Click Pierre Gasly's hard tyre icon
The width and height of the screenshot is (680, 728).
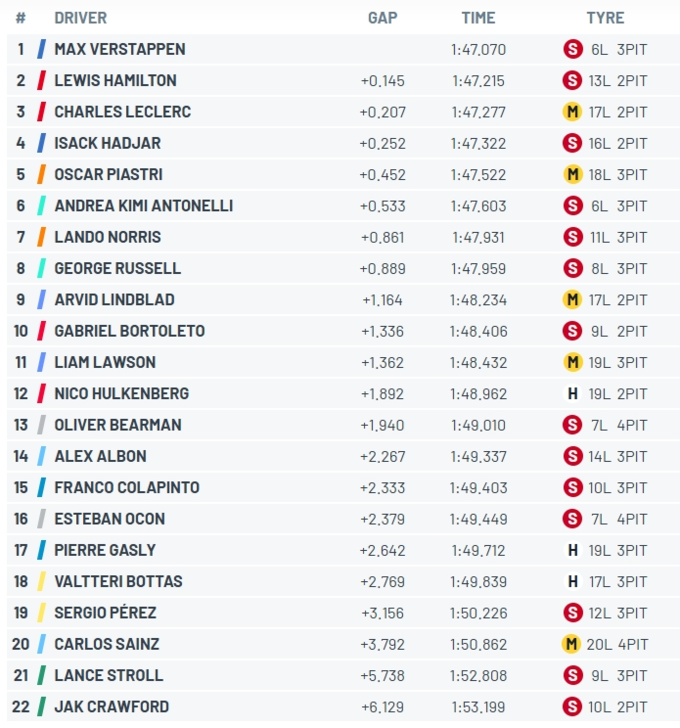click(x=572, y=550)
